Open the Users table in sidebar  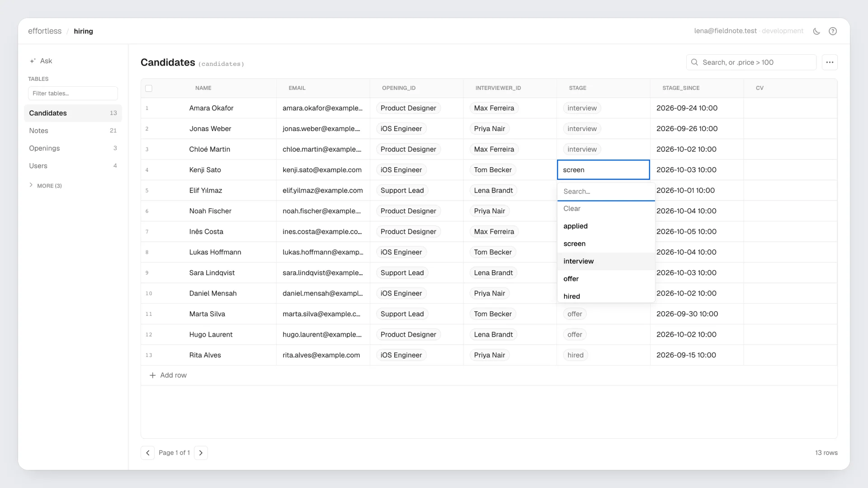click(x=73, y=166)
